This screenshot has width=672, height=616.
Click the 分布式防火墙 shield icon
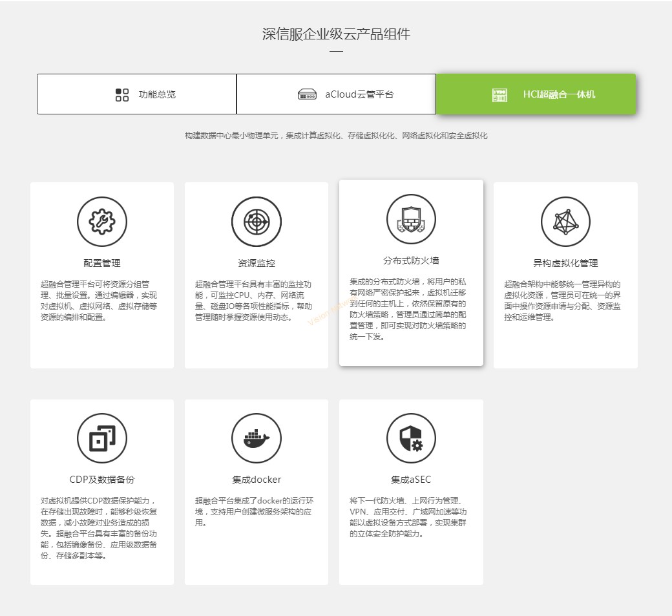point(411,218)
